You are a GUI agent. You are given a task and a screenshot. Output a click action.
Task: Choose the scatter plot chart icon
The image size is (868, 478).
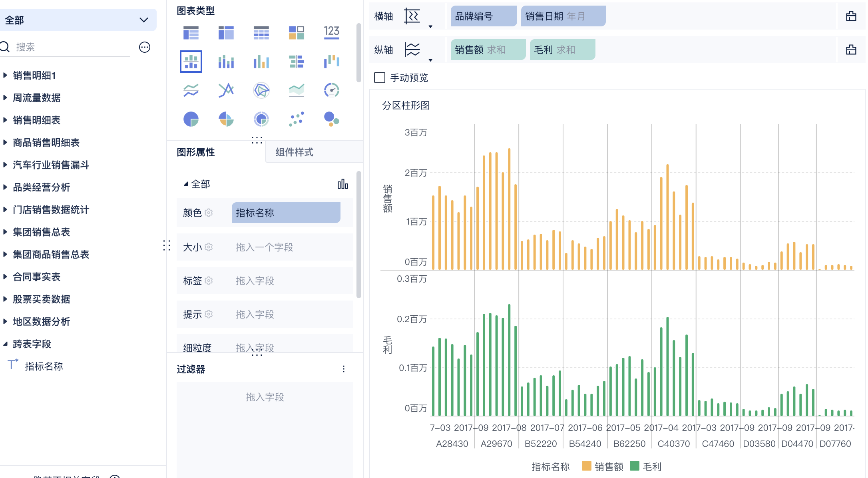pyautogui.click(x=296, y=119)
